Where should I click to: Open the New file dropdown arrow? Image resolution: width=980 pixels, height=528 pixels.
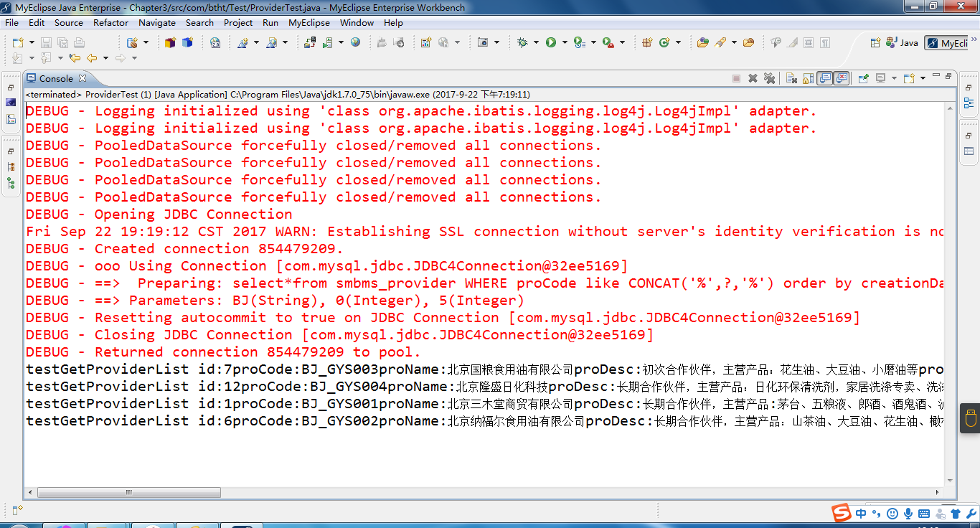pyautogui.click(x=32, y=43)
